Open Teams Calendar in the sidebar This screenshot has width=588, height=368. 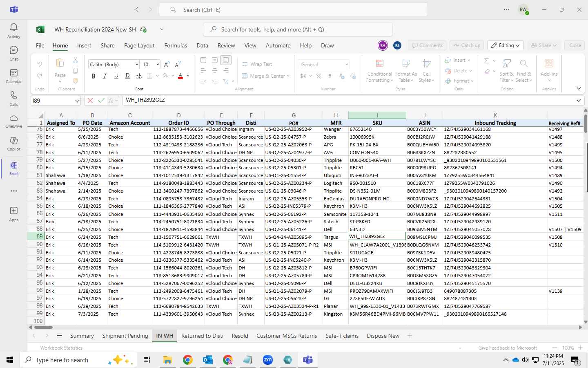pyautogui.click(x=13, y=76)
